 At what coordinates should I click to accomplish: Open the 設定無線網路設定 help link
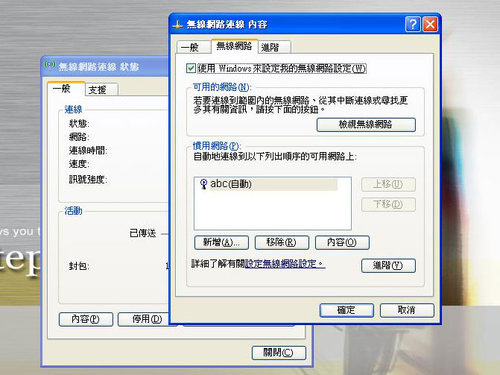(x=285, y=264)
